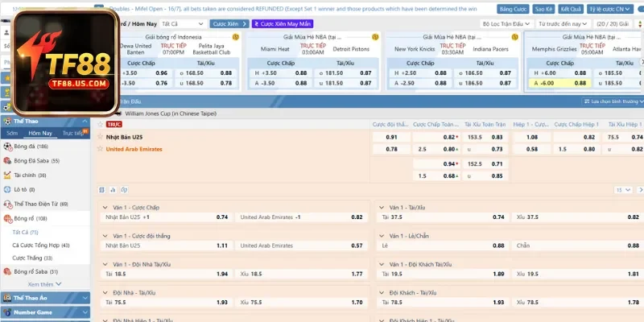Open the match statistics bar-chart icon
This screenshot has width=644, height=322.
pyautogui.click(x=113, y=190)
